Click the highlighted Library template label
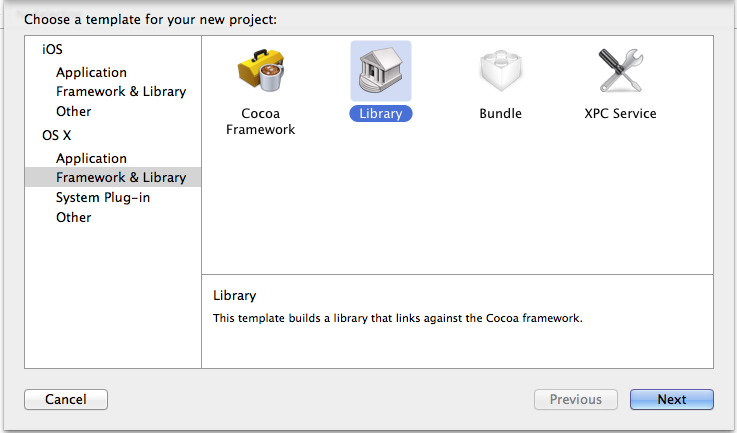The image size is (737, 433). pos(381,113)
